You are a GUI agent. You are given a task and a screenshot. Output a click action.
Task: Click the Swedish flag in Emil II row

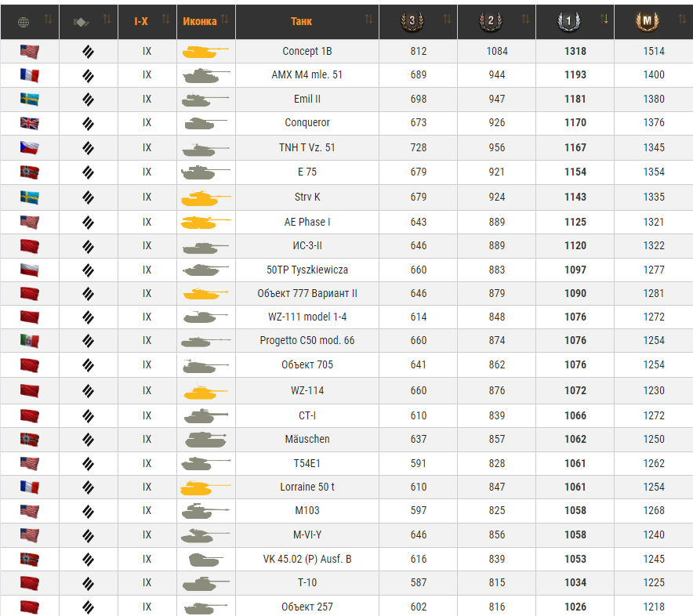[30, 100]
